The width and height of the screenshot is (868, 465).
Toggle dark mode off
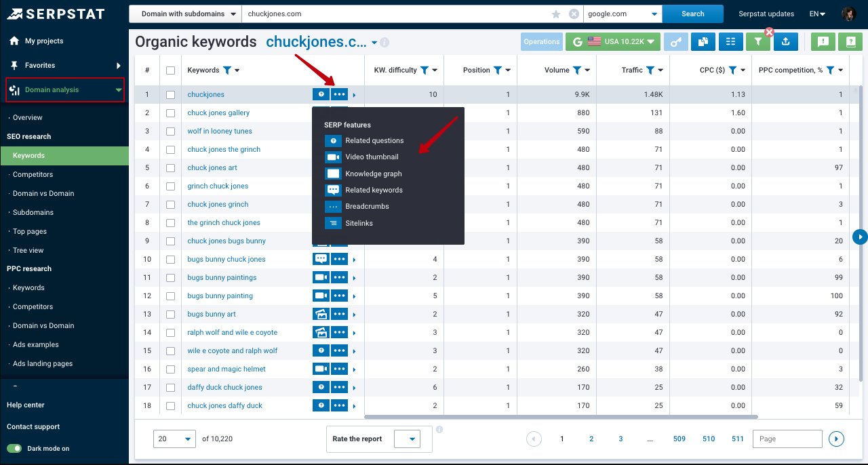pyautogui.click(x=15, y=448)
